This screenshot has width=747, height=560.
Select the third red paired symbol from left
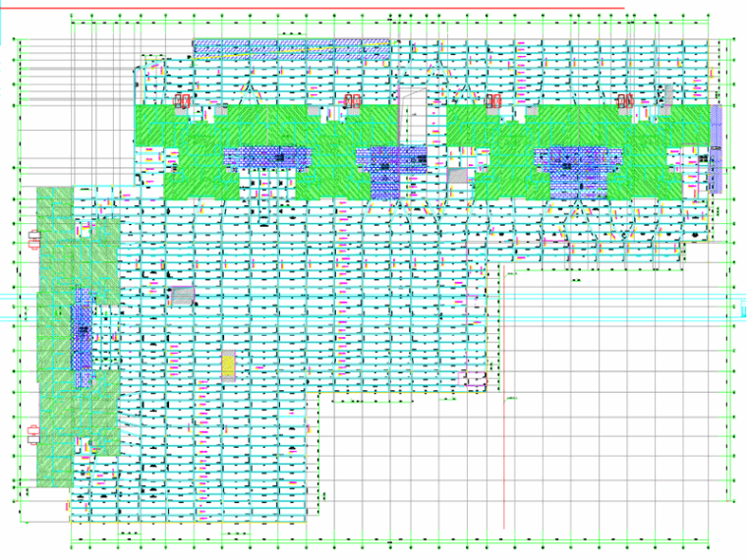click(493, 100)
